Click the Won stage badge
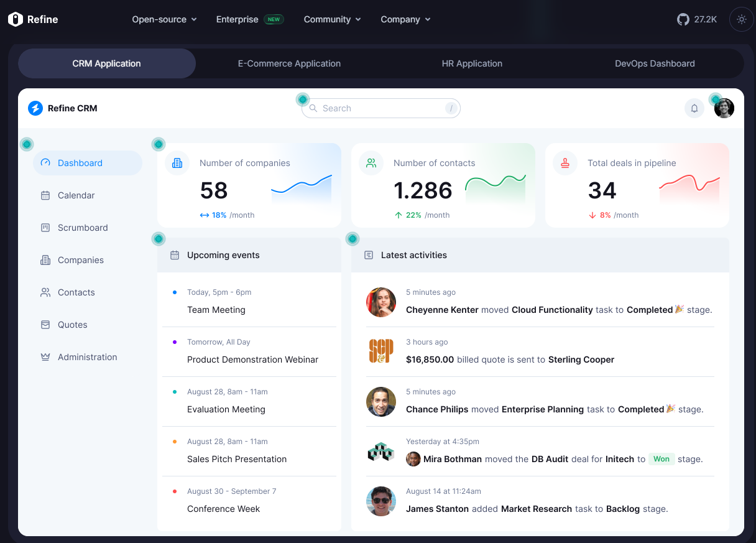Screen dimensions: 756x543 pyautogui.click(x=661, y=458)
